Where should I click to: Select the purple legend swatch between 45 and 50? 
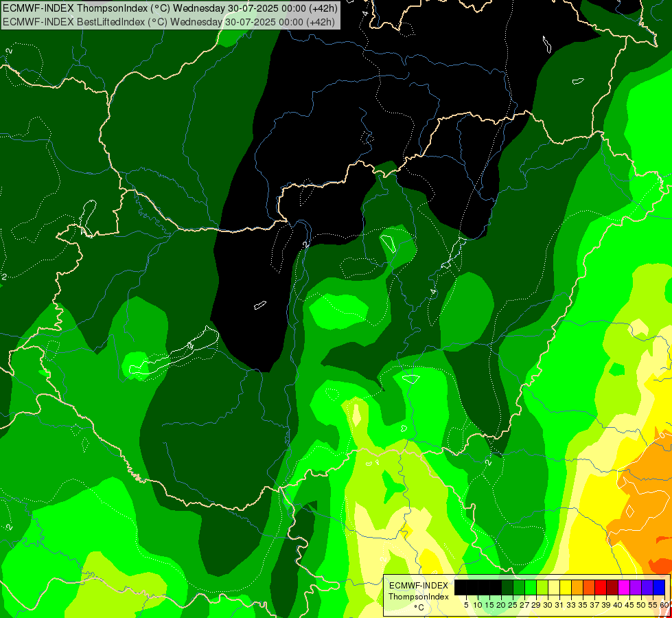click(x=636, y=587)
